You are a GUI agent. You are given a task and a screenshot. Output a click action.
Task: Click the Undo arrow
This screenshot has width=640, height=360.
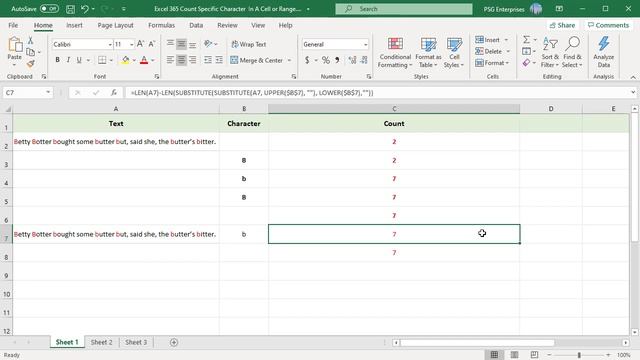pos(84,9)
